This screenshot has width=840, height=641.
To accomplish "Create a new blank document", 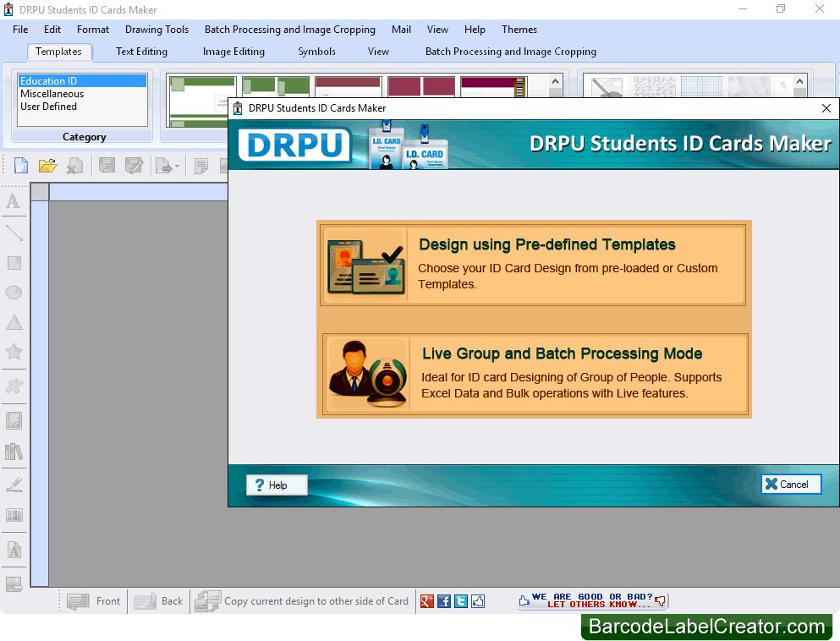I will (21, 166).
